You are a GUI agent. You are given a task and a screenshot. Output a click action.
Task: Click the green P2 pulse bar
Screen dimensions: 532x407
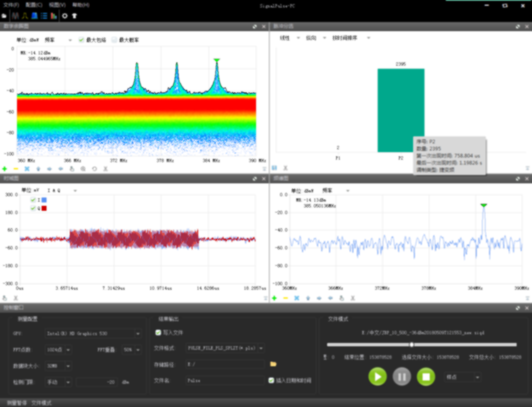(x=401, y=111)
